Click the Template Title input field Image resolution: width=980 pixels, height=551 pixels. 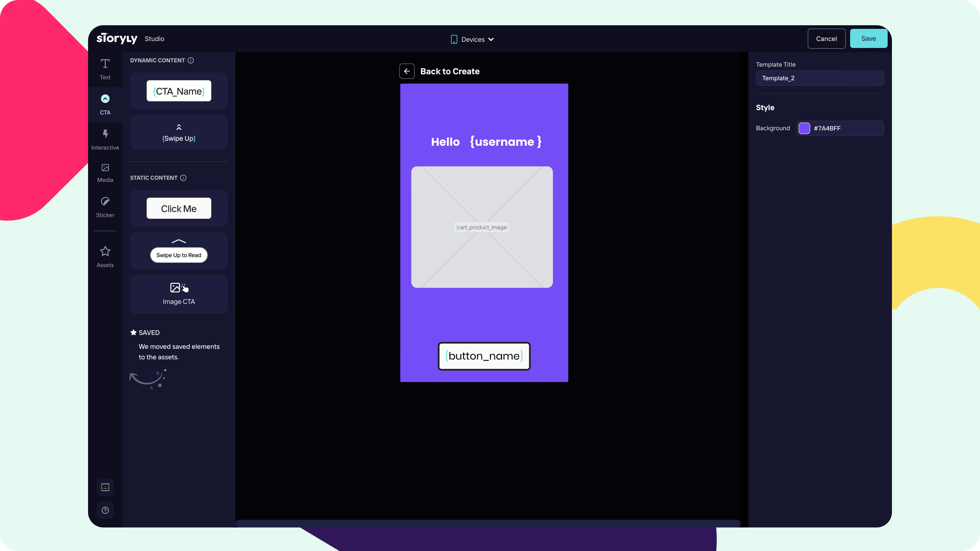(x=819, y=78)
